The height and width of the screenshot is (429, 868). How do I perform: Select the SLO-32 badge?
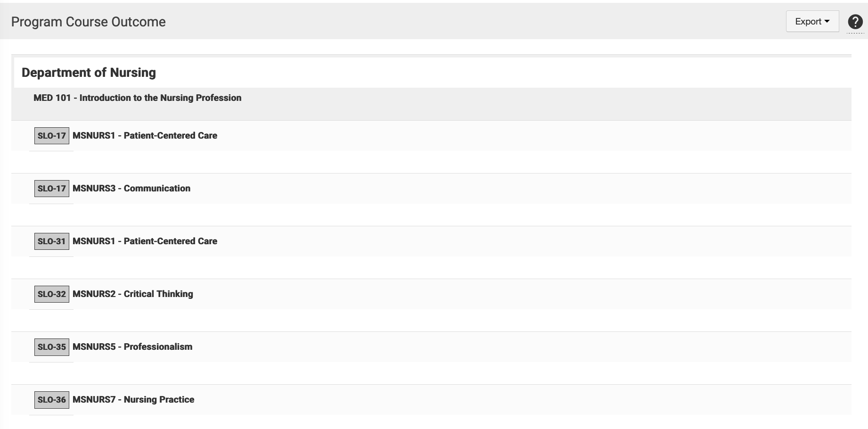52,294
